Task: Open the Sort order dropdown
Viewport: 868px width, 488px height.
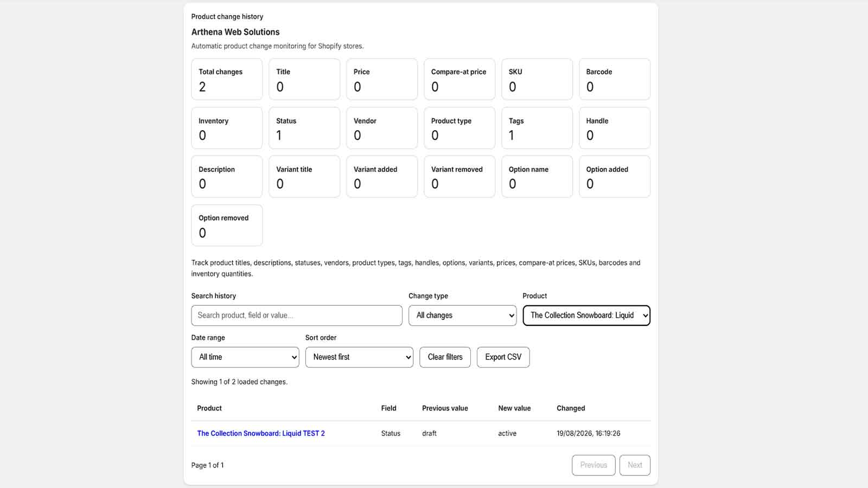Action: 359,357
